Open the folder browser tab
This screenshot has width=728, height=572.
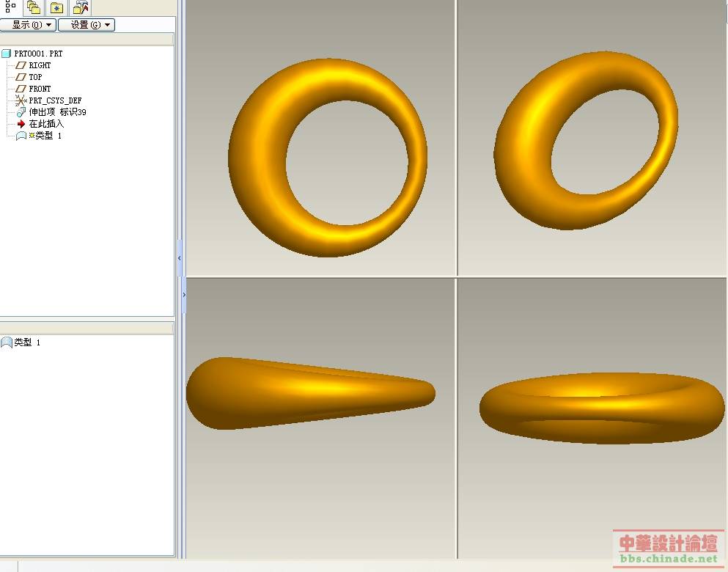click(33, 7)
